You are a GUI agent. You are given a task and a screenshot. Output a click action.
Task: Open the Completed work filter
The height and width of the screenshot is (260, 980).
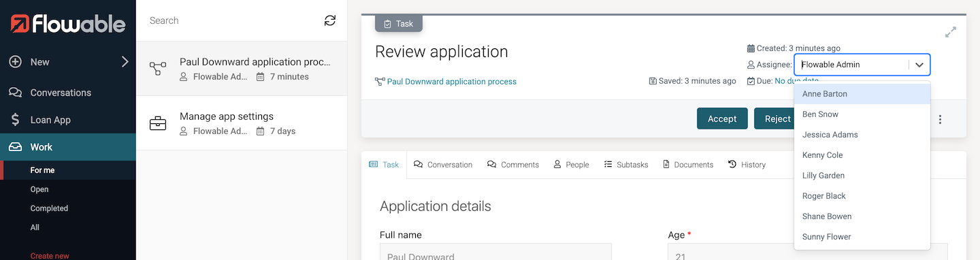pyautogui.click(x=49, y=208)
